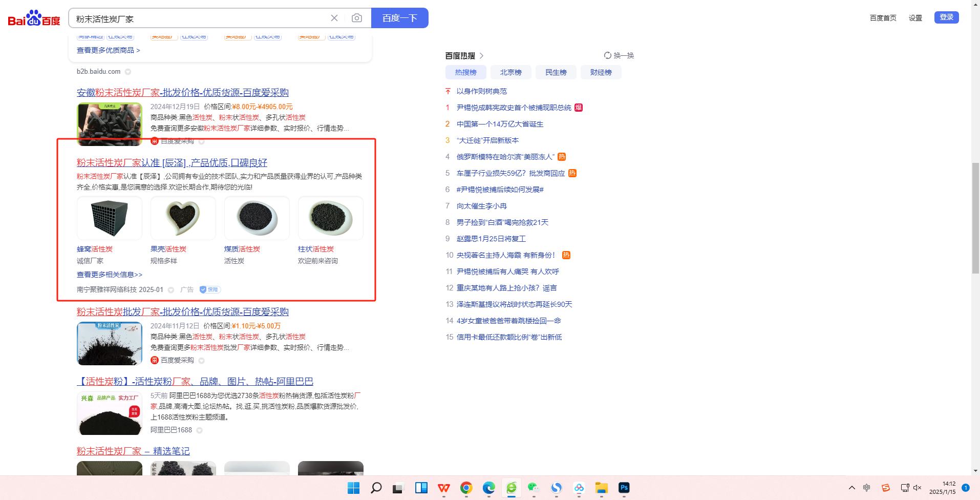Show hidden system tray icons
980x500 pixels.
[851, 488]
